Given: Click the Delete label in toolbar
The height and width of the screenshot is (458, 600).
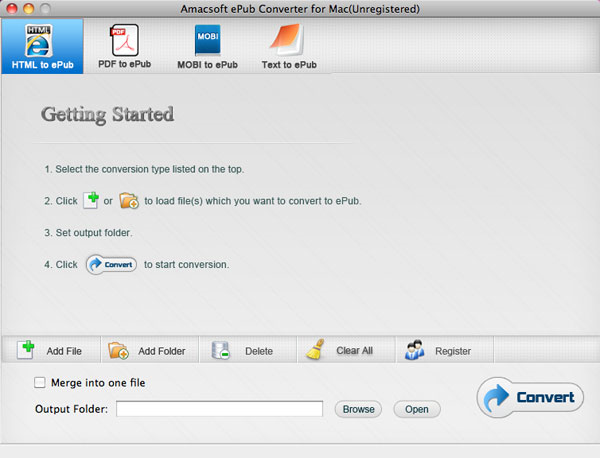Looking at the screenshot, I should (x=259, y=351).
